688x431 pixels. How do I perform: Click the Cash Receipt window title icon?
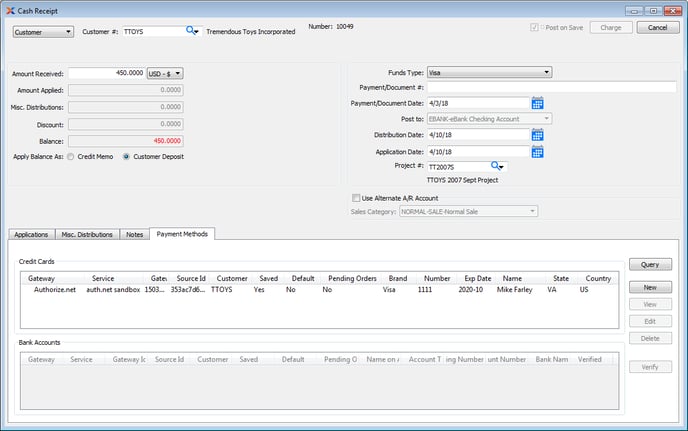point(9,9)
